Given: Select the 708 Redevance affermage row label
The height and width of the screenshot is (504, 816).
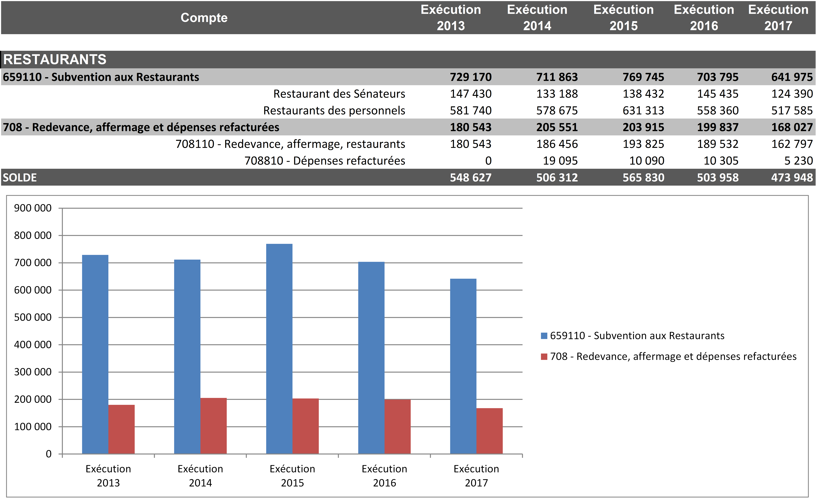Looking at the screenshot, I should (x=141, y=127).
